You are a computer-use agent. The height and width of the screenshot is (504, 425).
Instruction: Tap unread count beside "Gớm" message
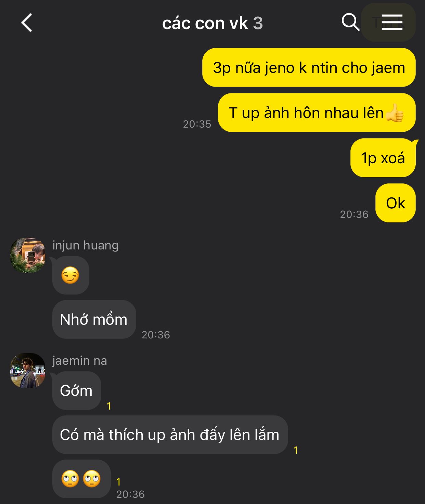pos(109,406)
